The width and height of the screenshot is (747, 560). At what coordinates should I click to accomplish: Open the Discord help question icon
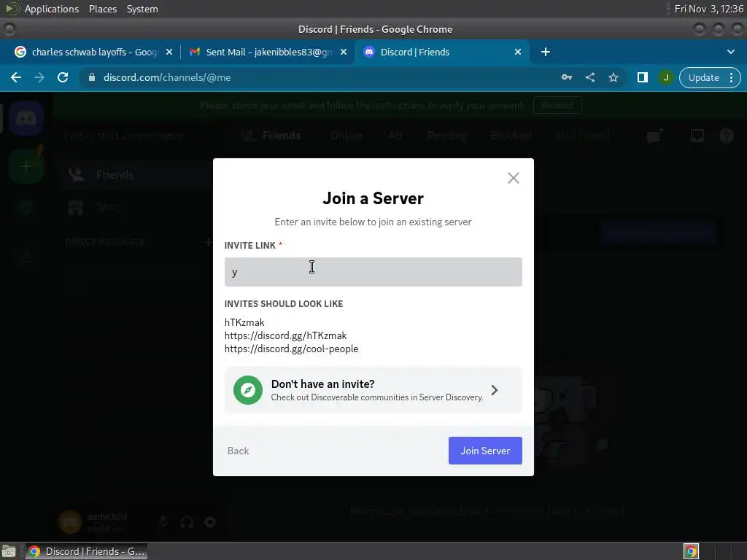click(726, 136)
